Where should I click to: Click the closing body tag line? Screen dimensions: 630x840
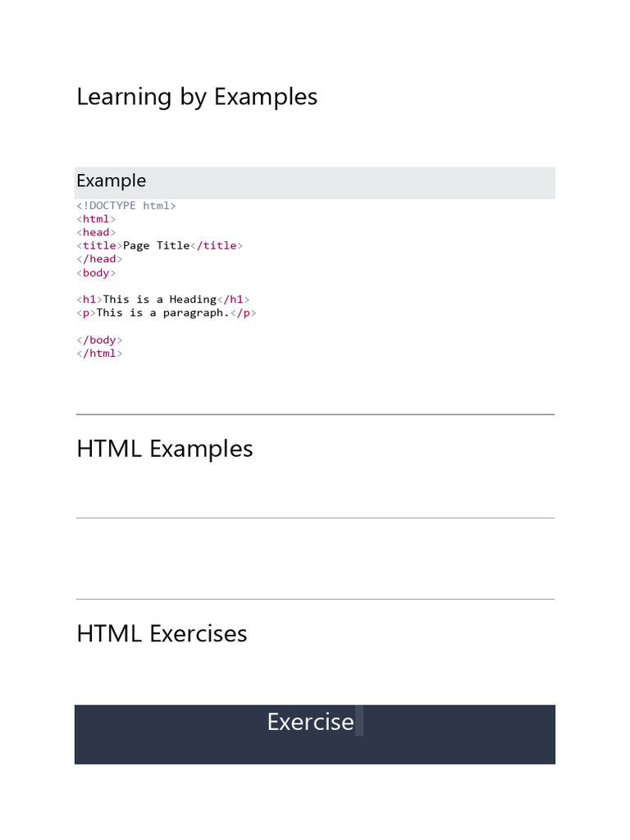pyautogui.click(x=99, y=340)
